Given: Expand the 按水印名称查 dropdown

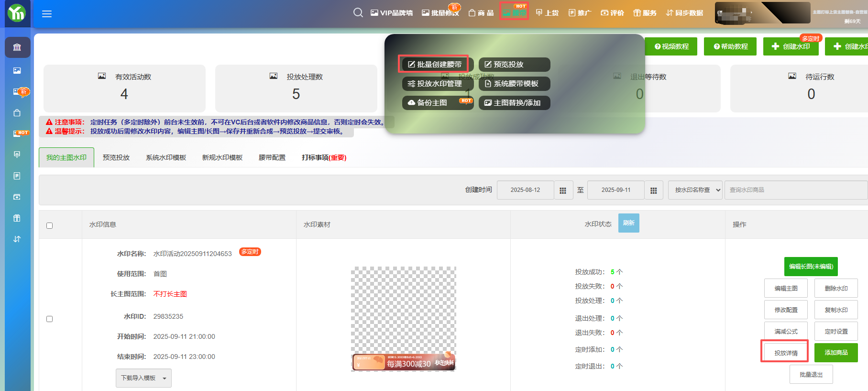Looking at the screenshot, I should pyautogui.click(x=695, y=190).
